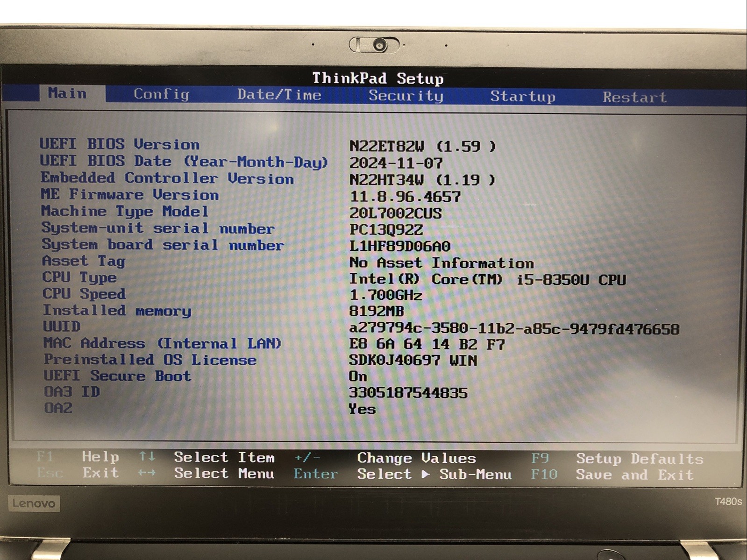Click F9 Setup Defaults
The width and height of the screenshot is (747, 560).
pyautogui.click(x=617, y=459)
